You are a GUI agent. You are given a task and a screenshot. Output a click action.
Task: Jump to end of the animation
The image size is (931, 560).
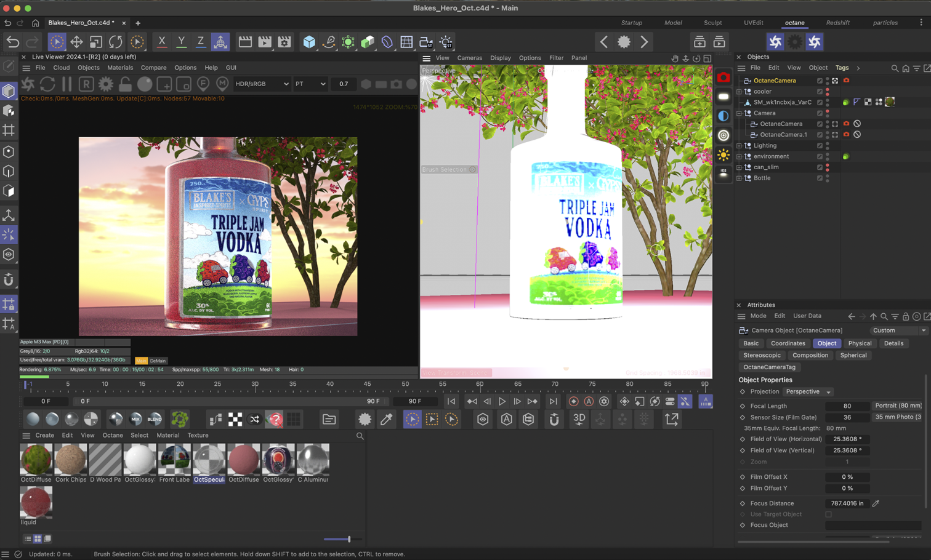point(553,401)
